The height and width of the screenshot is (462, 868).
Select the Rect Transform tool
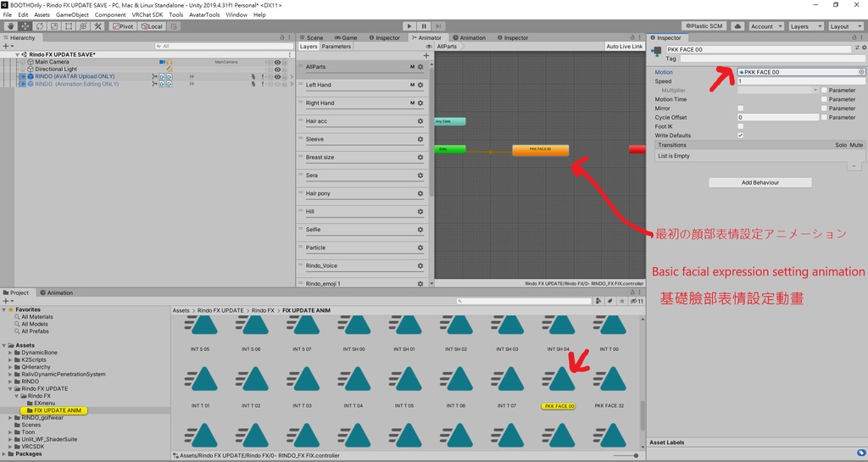pyautogui.click(x=69, y=26)
